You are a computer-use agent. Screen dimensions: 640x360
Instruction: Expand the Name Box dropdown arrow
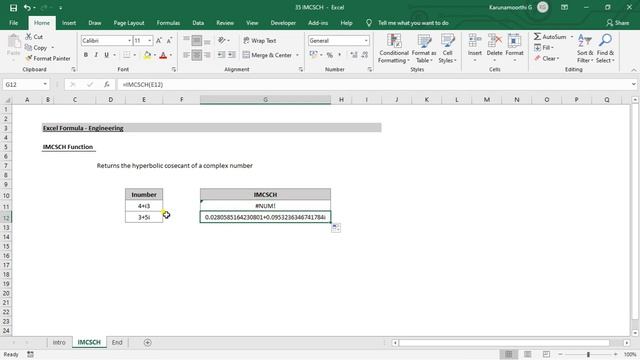[45, 84]
